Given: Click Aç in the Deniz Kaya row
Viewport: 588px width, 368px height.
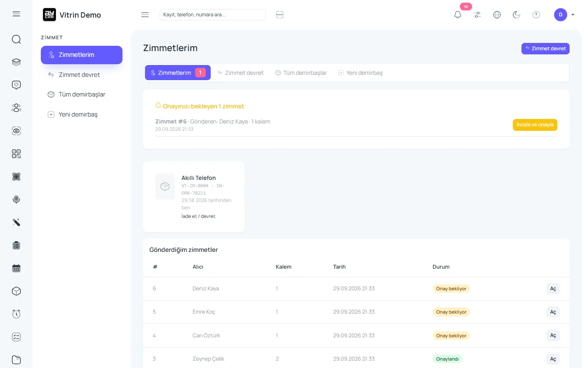Looking at the screenshot, I should coord(553,289).
